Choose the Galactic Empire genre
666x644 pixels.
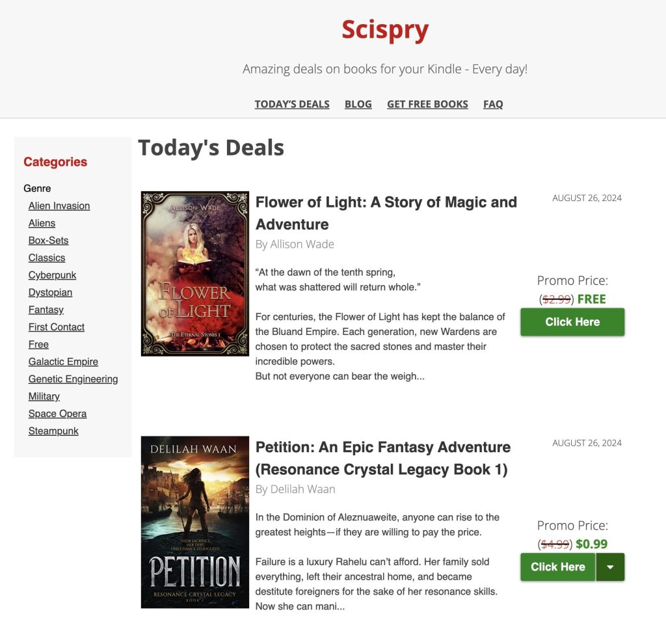[x=63, y=362]
